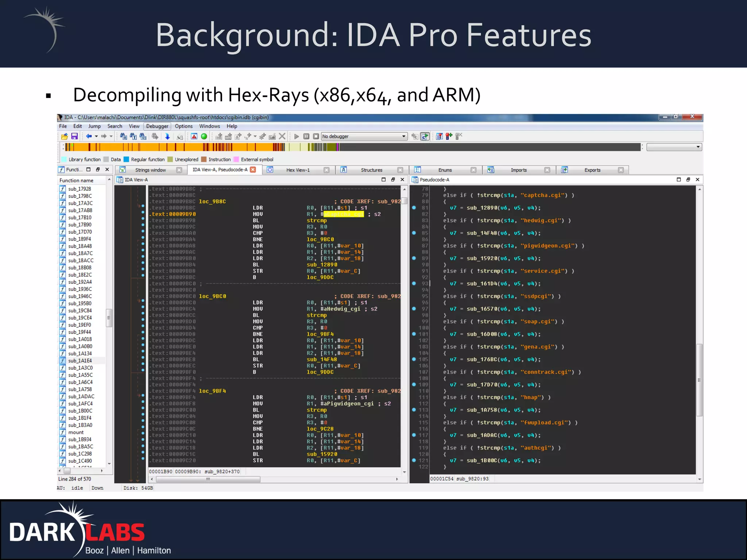Click the stop process toolbar icon
Viewport: 747px width, 560px height.
pos(316,136)
